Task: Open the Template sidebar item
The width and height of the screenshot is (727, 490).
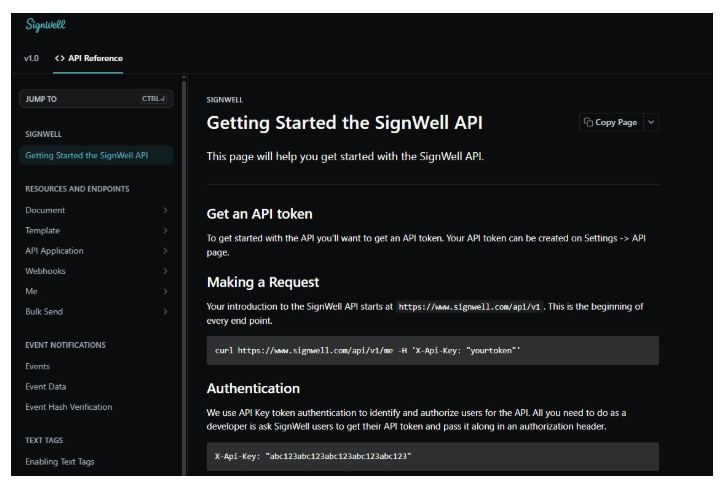Action: [43, 230]
